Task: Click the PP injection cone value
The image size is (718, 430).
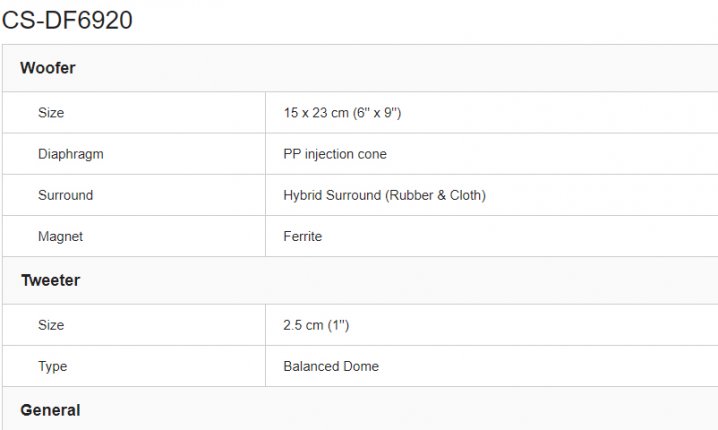Action: coord(335,154)
